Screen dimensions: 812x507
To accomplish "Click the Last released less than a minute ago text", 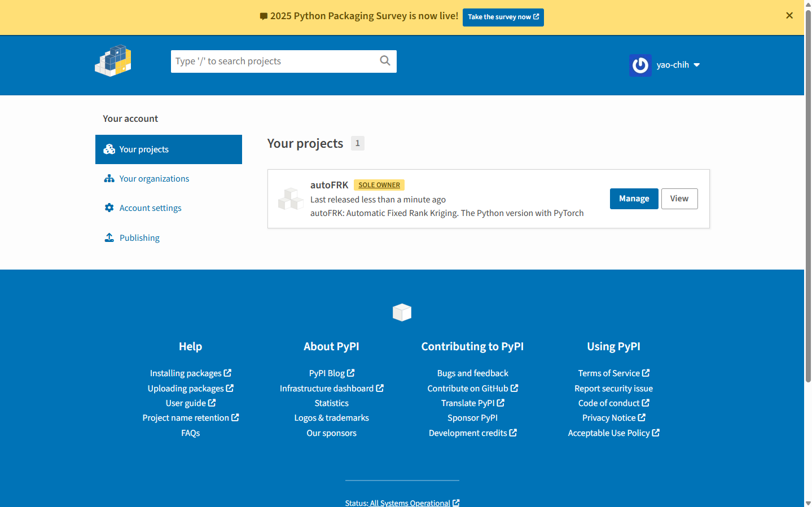I will [x=378, y=200].
